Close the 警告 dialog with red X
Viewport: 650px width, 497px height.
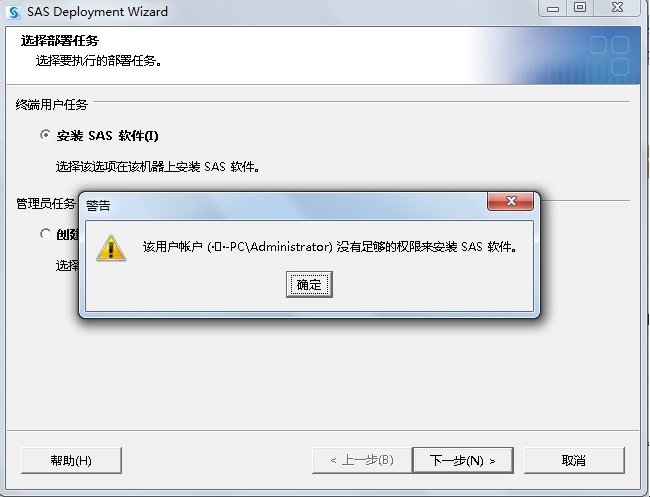point(510,201)
